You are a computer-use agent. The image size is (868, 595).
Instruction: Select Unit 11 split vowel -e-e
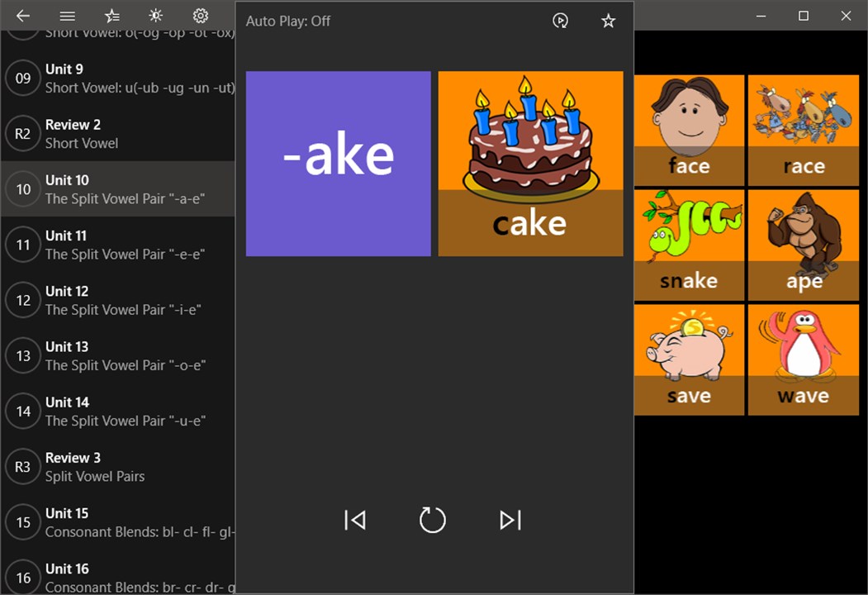pyautogui.click(x=118, y=245)
